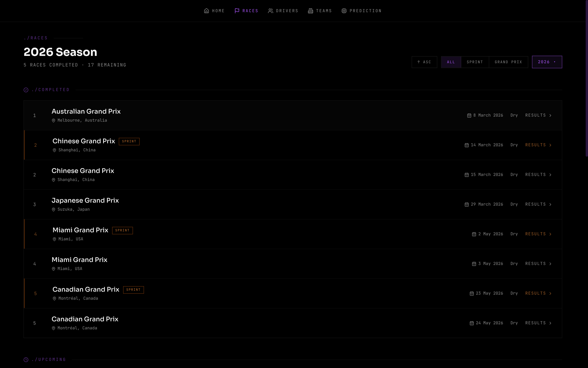This screenshot has width=588, height=368.
Task: Click the calendar icon next to 14 March 2026
Action: pos(467,145)
